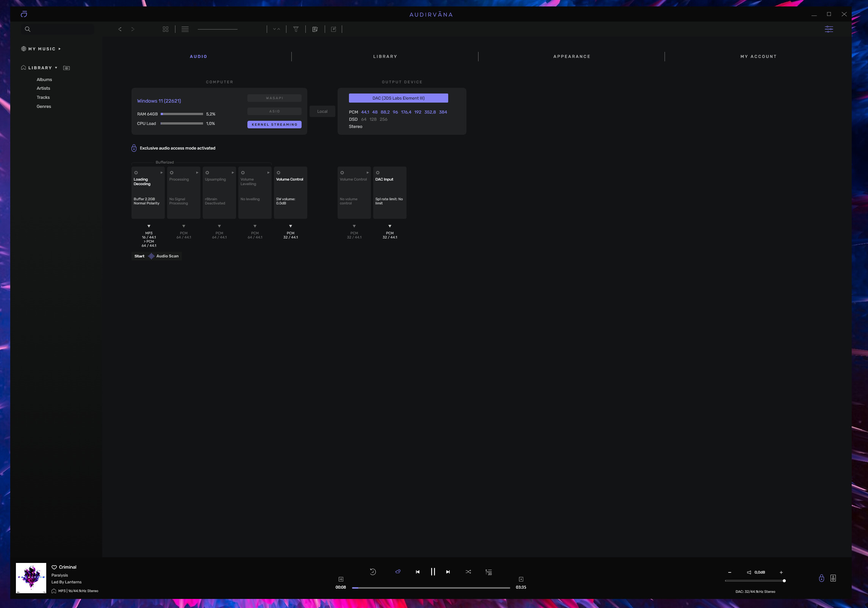Click the Audirvana logo icon at top left

pyautogui.click(x=24, y=14)
